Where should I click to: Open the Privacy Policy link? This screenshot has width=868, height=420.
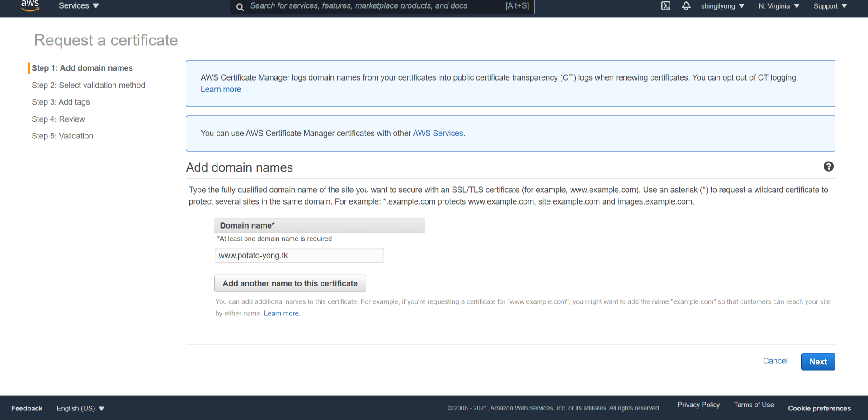(x=698, y=405)
